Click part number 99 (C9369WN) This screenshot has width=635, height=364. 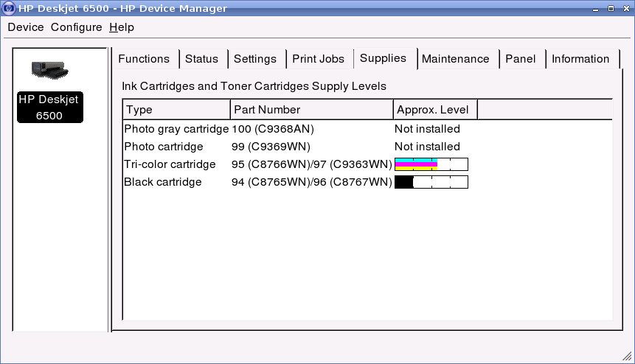tap(271, 147)
